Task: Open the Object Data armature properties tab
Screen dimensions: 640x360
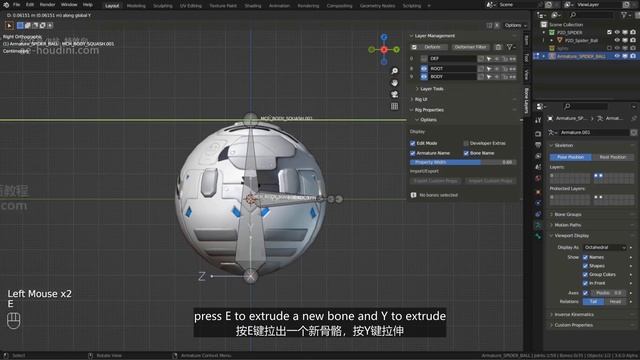Action: [x=538, y=225]
